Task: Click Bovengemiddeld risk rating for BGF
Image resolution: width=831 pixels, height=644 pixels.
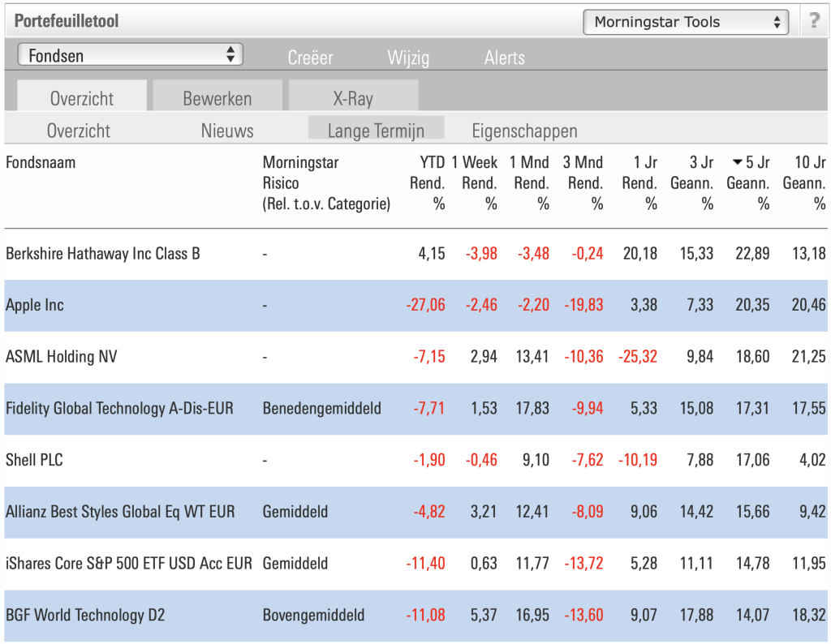Action: click(314, 615)
